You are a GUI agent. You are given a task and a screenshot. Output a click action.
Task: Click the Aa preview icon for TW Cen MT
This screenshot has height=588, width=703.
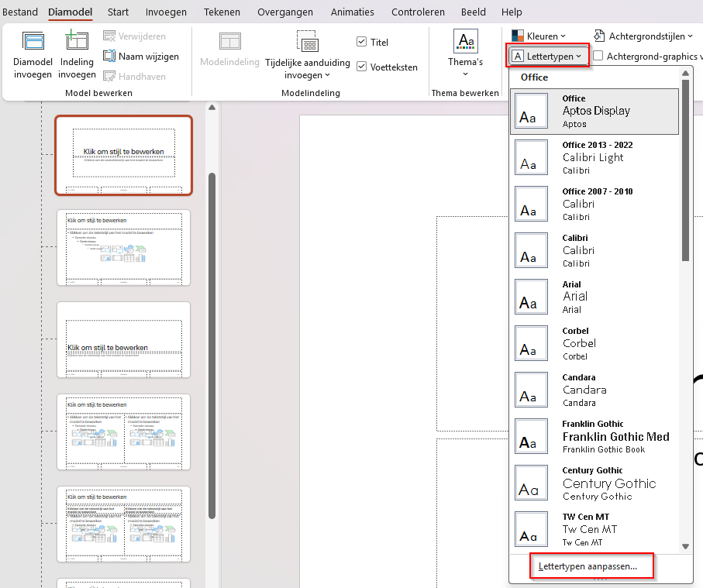(531, 529)
